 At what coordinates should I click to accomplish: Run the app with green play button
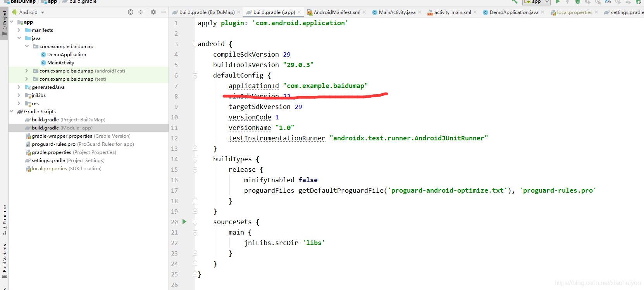(x=558, y=2)
